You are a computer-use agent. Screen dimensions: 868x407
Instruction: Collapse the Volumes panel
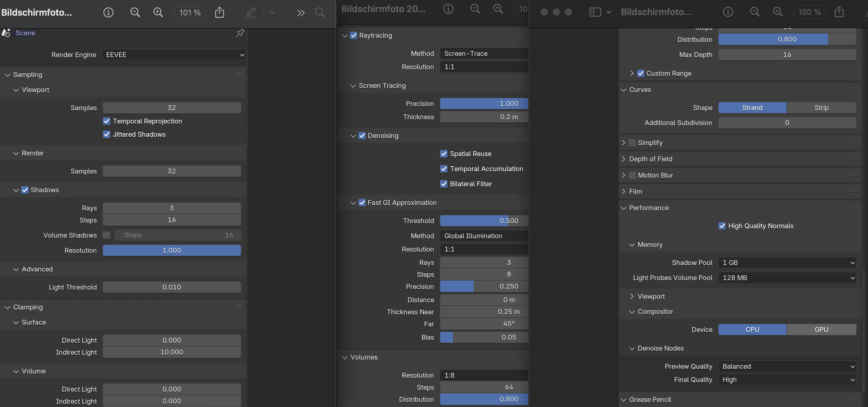345,358
